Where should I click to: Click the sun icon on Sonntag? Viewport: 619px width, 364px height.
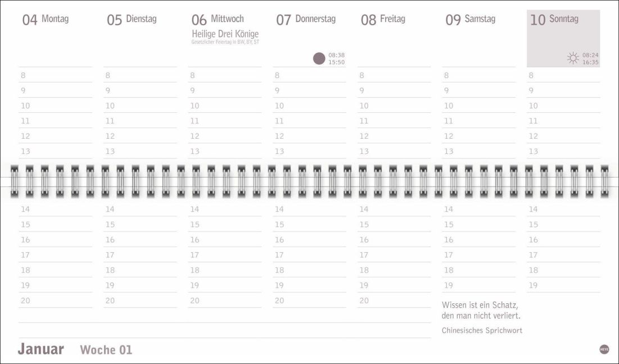573,58
